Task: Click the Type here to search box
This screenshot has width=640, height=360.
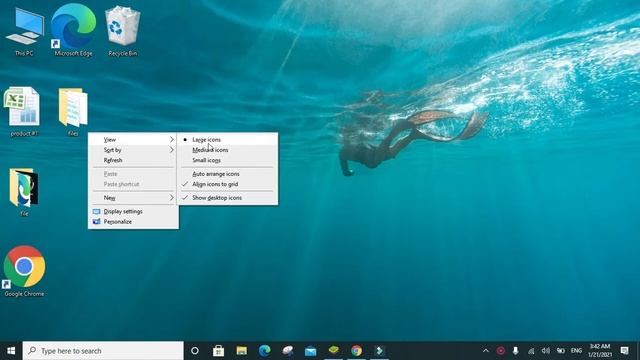Action: (x=103, y=351)
